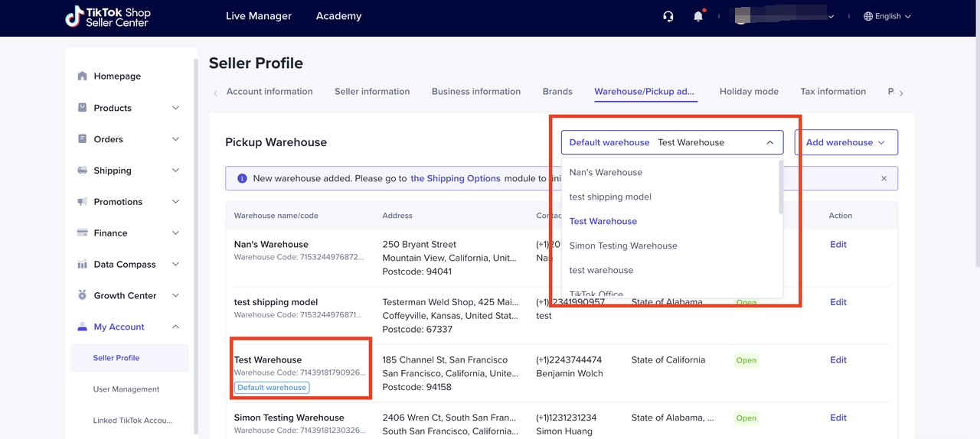Screen dimensions: 980x439
Task: Click the Data Compass chart icon
Action: (x=83, y=265)
